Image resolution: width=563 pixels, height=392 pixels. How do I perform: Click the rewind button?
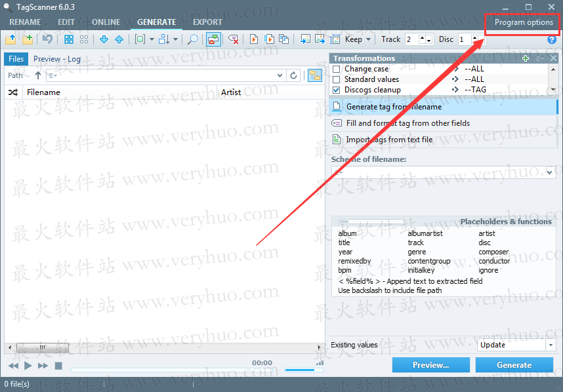click(x=13, y=366)
